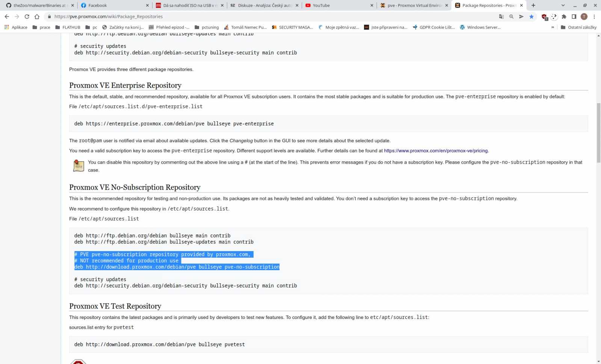The height and width of the screenshot is (364, 601).
Task: Open the Aplikace apps grid shortcut
Action: (16, 27)
